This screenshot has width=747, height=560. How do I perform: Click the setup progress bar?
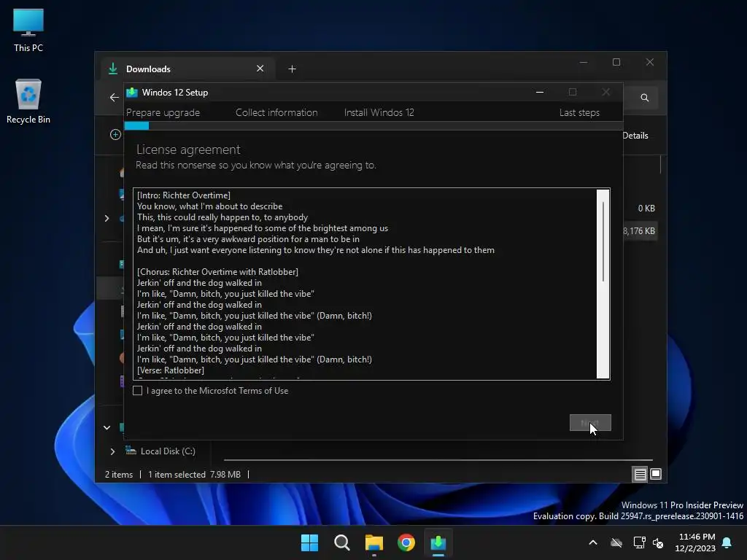373,125
